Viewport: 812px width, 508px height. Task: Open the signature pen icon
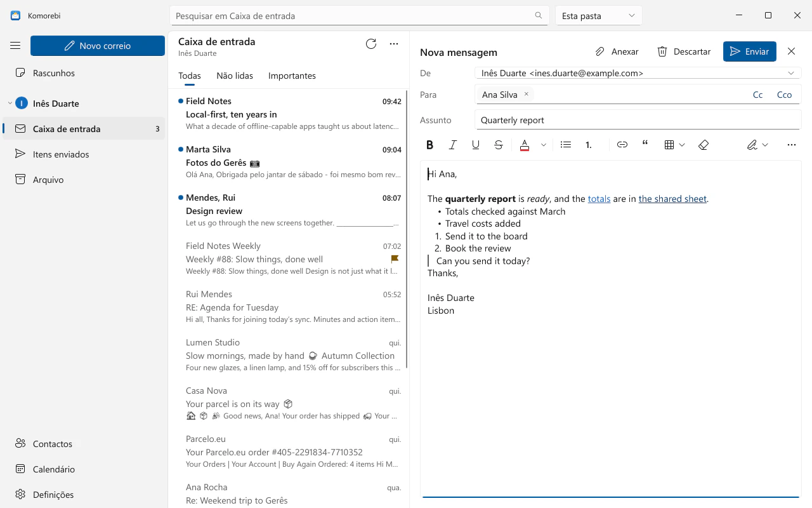(752, 145)
